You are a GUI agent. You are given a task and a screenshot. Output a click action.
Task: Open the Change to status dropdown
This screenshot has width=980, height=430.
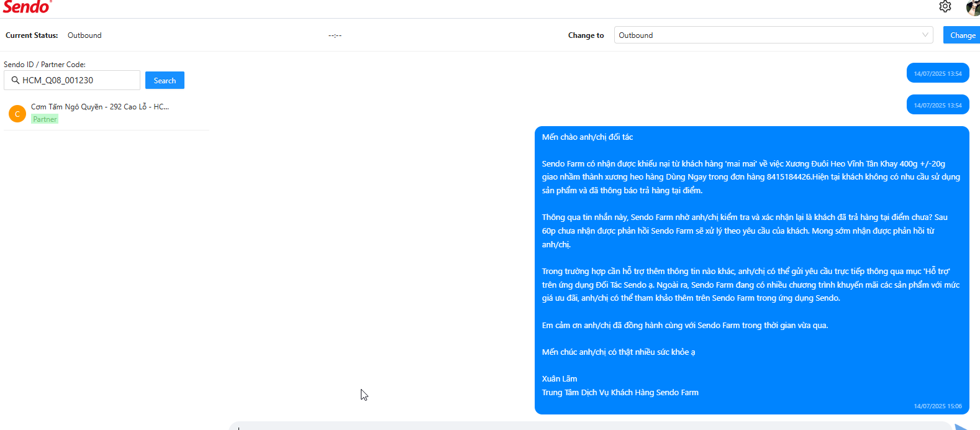(774, 35)
